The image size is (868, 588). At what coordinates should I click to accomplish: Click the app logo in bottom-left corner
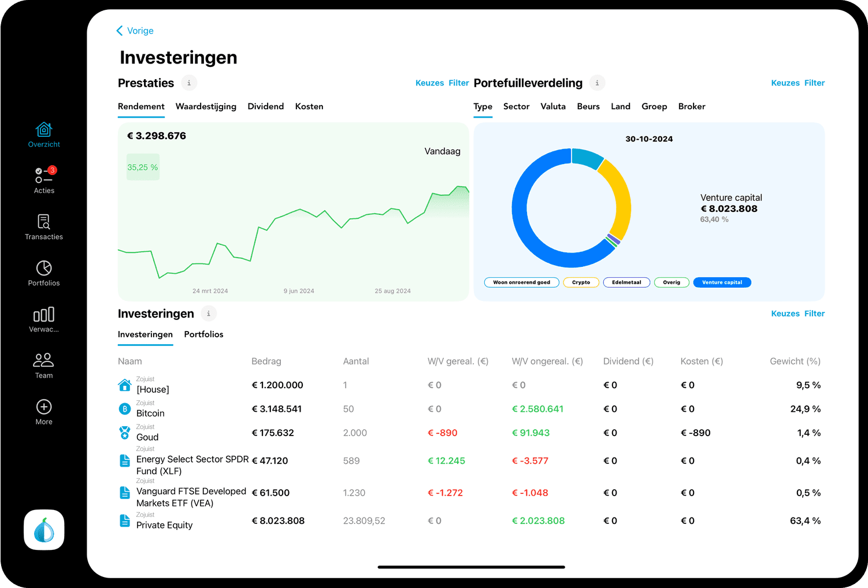click(x=44, y=530)
